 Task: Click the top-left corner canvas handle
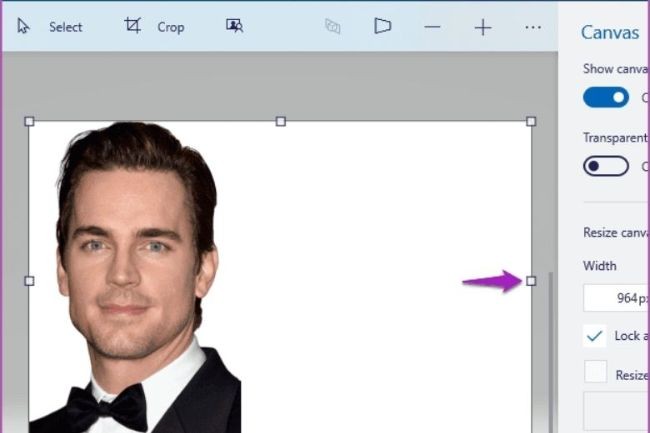(29, 121)
